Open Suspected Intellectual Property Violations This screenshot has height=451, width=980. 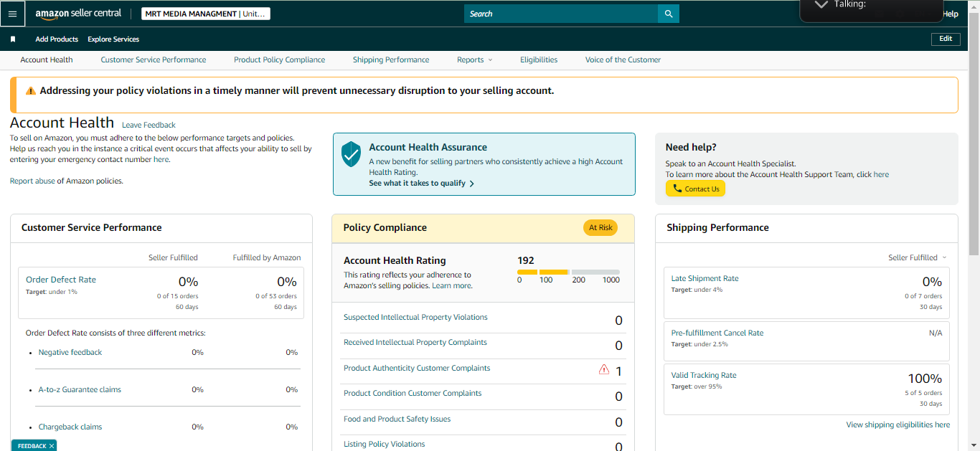click(x=415, y=317)
